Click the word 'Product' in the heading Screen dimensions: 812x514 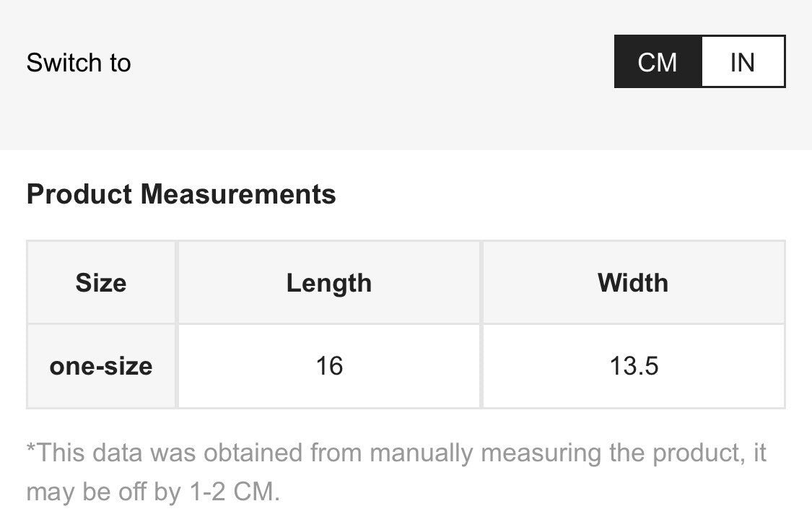79,194
